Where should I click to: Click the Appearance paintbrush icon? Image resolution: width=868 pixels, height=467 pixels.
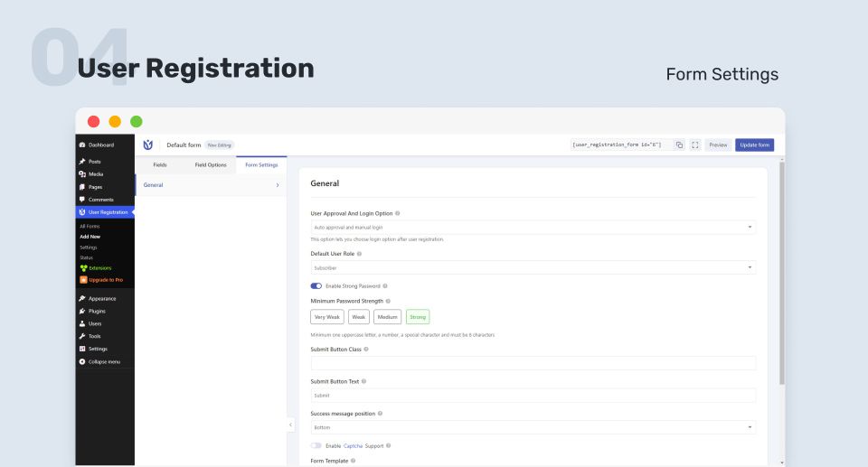[82, 298]
